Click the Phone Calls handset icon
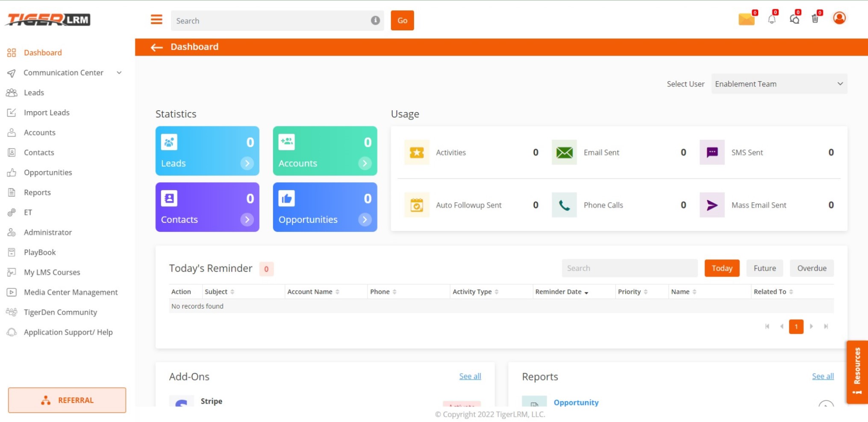This screenshot has height=422, width=868. point(564,205)
